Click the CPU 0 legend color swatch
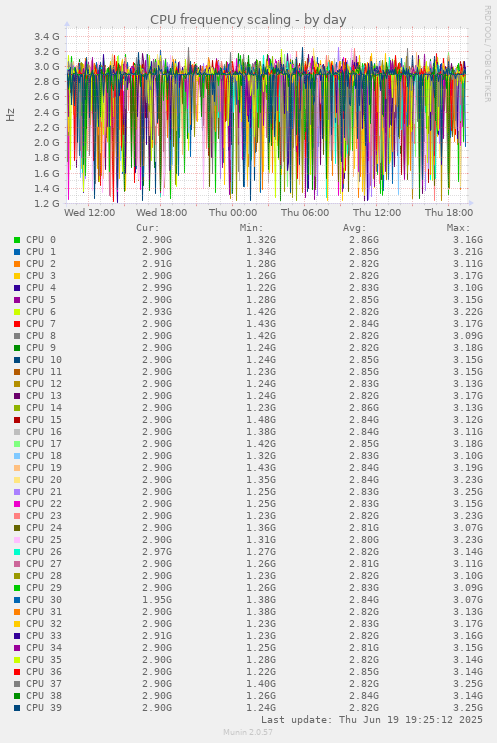 tap(17, 240)
